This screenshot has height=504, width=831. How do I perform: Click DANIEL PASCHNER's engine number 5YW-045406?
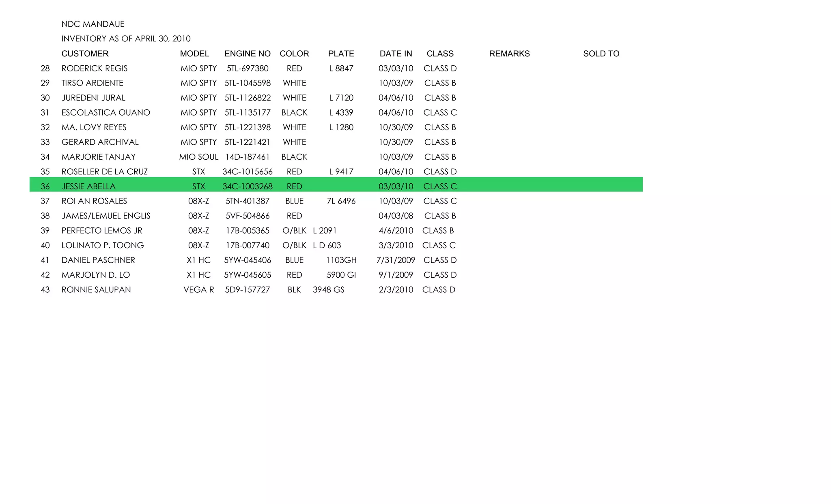[247, 260]
